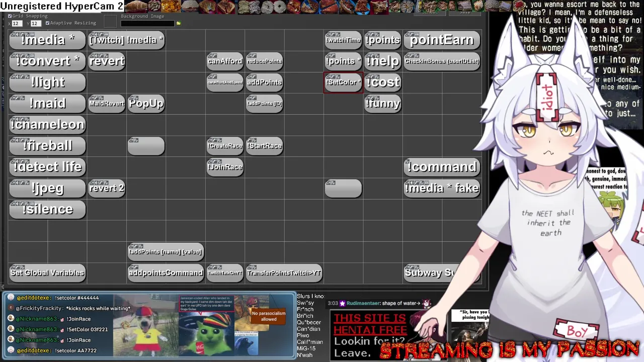Select CheckinBonus (userIDList) button
The image size is (644, 362).
point(442,61)
